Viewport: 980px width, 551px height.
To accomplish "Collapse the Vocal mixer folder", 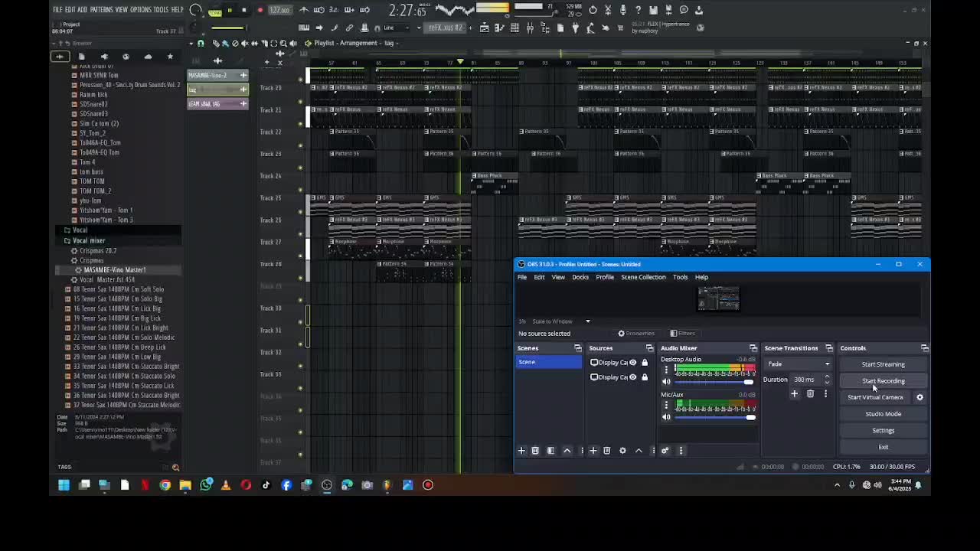I will 67,240.
